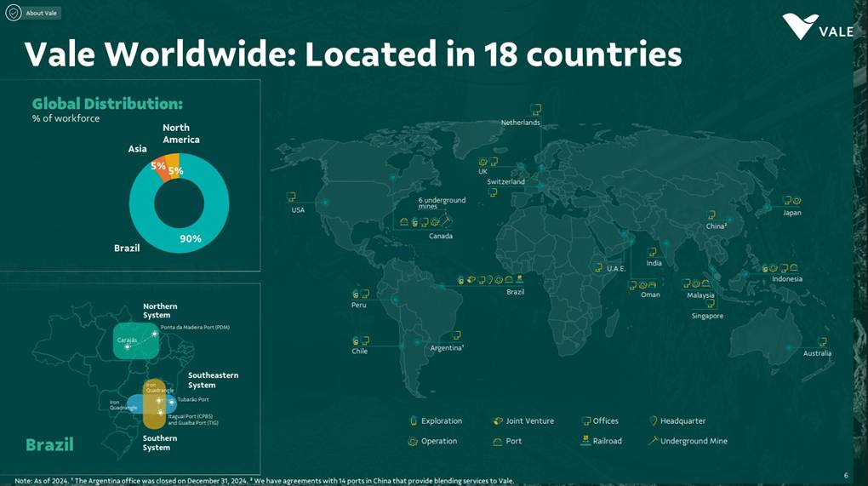The image size is (868, 486).
Task: Click the Railroad legend icon
Action: point(585,440)
